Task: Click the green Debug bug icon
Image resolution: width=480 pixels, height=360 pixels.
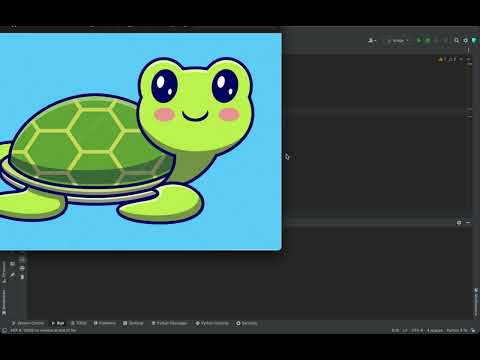Action: point(428,40)
